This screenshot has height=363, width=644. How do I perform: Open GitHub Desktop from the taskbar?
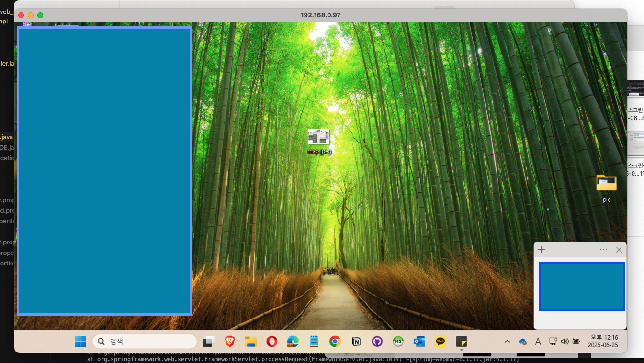(x=377, y=341)
